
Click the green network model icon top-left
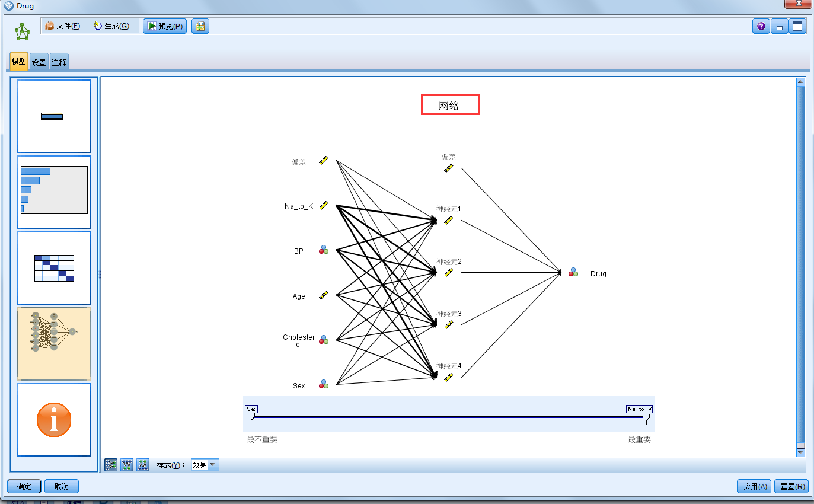(x=21, y=31)
